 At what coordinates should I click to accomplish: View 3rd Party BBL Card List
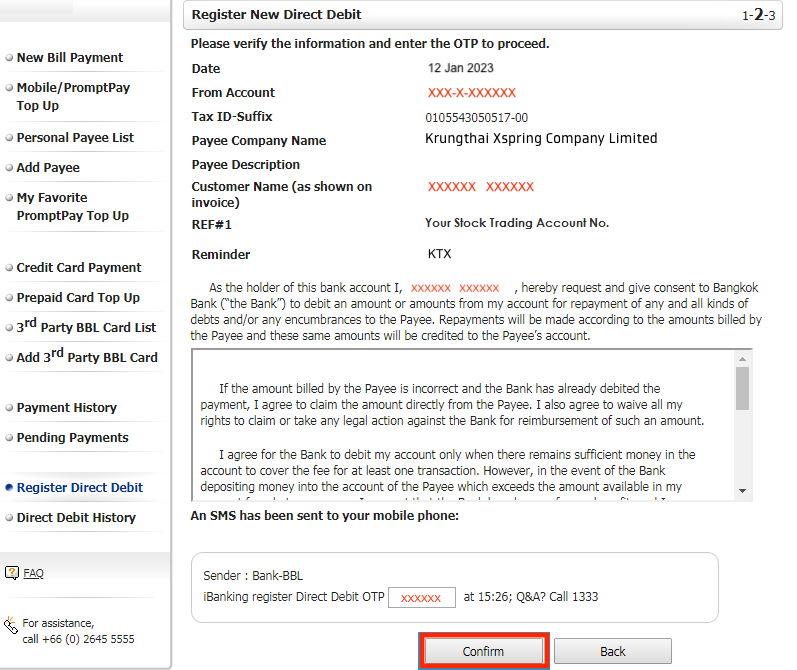pos(86,327)
